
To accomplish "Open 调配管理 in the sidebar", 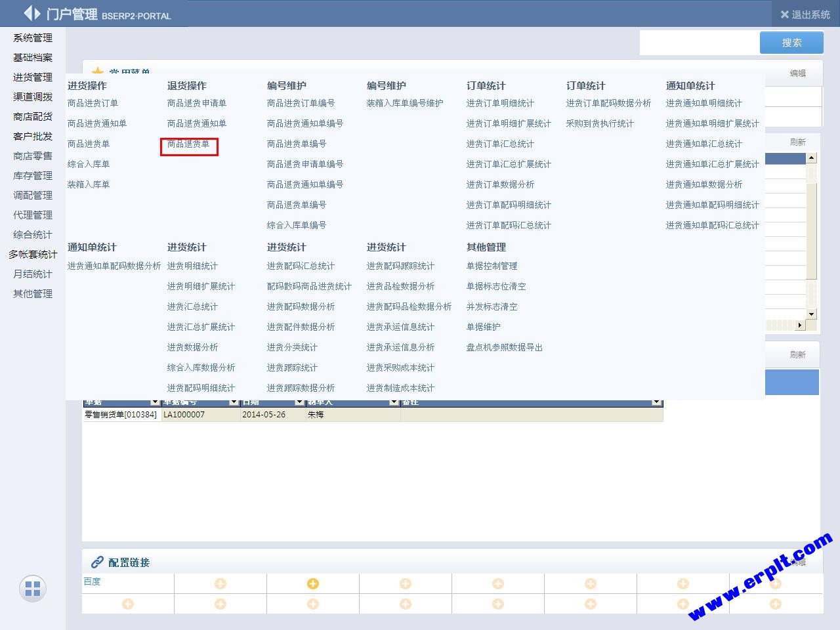I will (33, 196).
